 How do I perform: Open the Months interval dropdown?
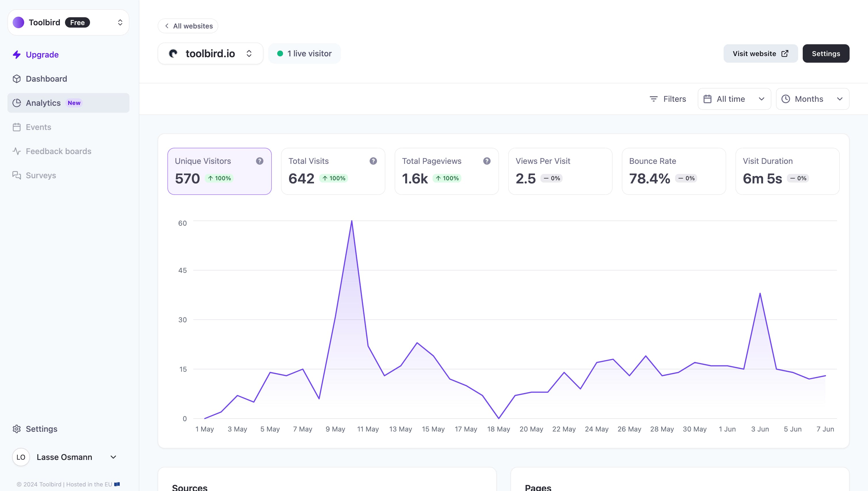coord(813,99)
